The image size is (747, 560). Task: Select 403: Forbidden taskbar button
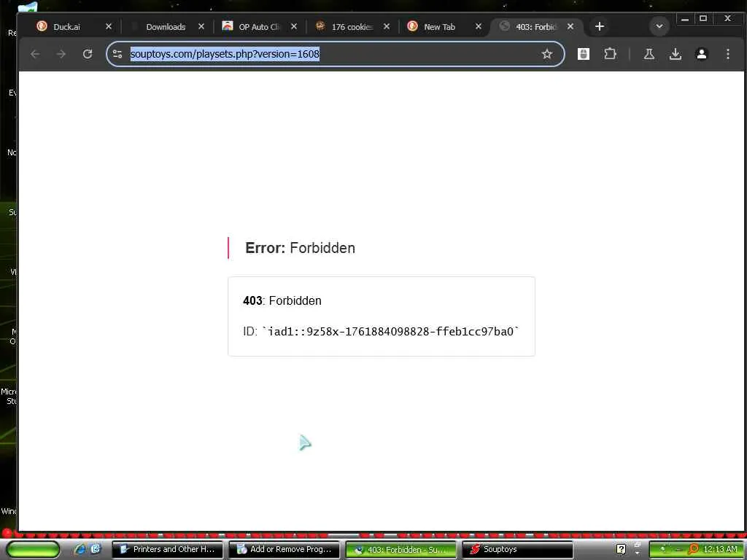(x=400, y=550)
